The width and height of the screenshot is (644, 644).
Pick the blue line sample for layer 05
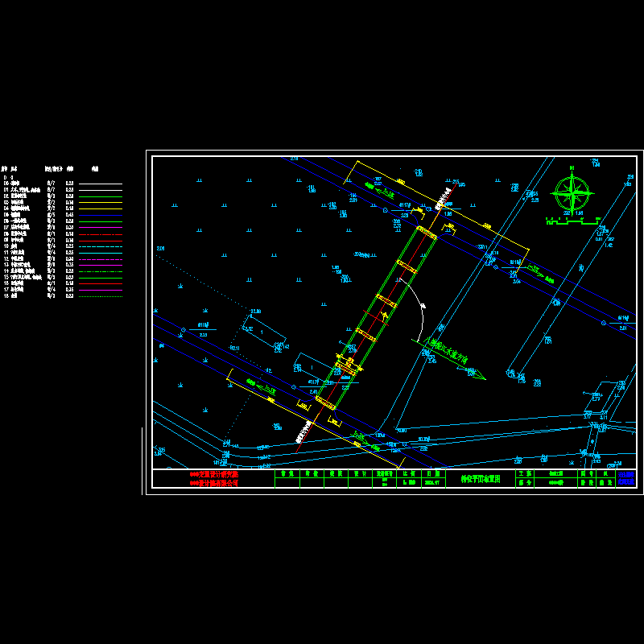click(x=100, y=215)
